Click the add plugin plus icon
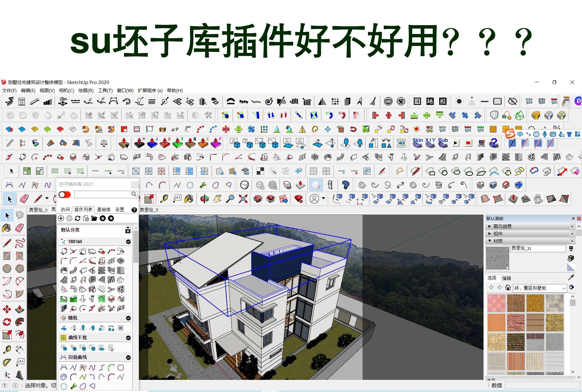This screenshot has height=392, width=582. pyautogui.click(x=61, y=218)
